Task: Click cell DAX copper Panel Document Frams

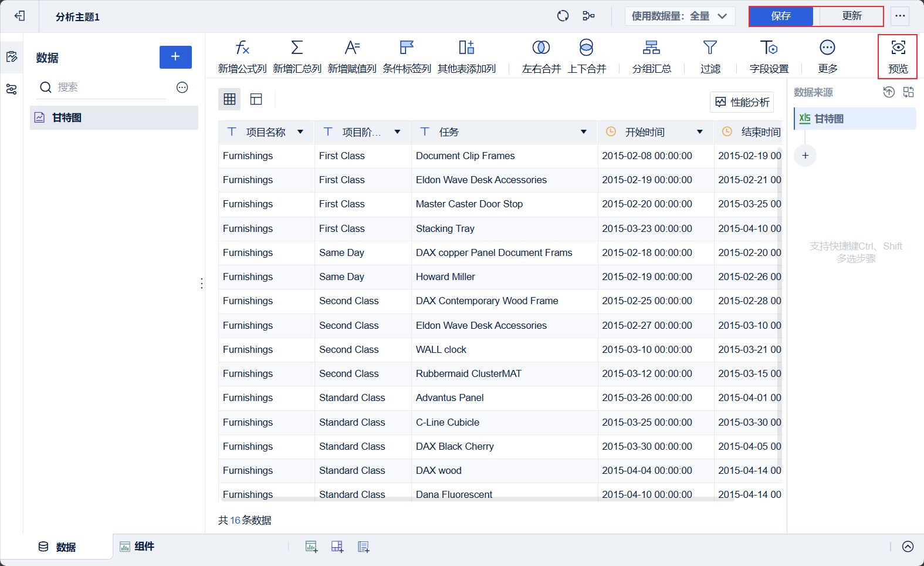Action: click(x=505, y=253)
